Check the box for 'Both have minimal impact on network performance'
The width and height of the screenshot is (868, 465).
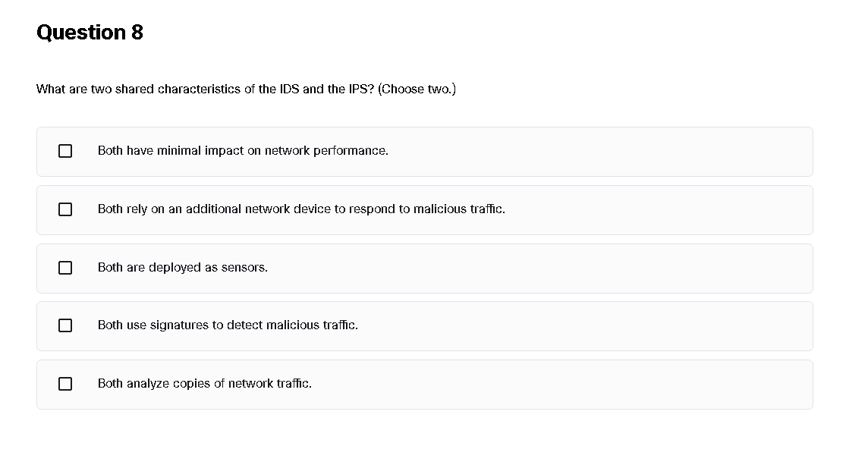65,151
